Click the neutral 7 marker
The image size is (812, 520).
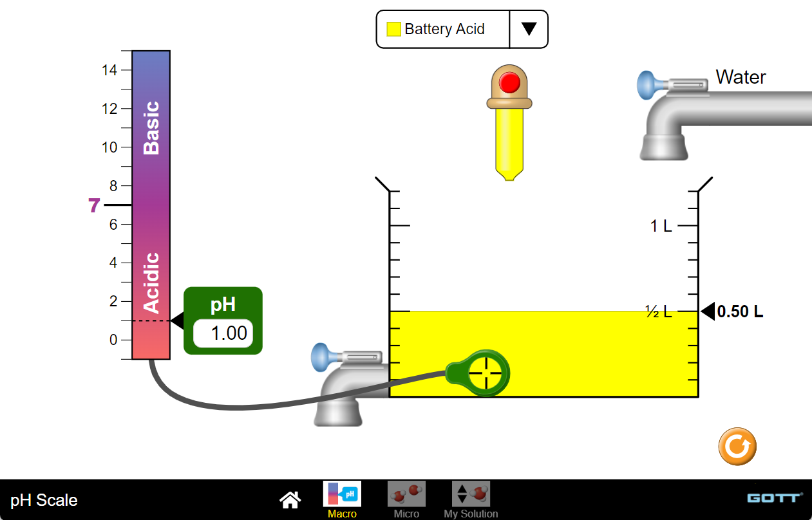point(94,205)
